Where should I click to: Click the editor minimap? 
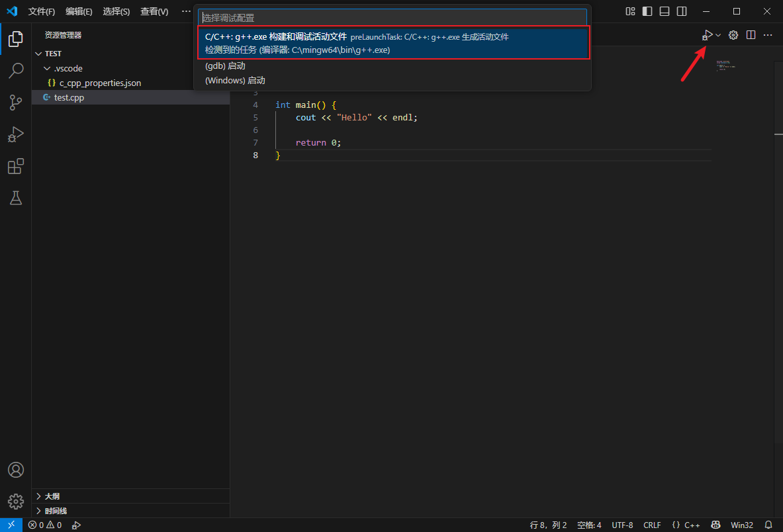725,66
